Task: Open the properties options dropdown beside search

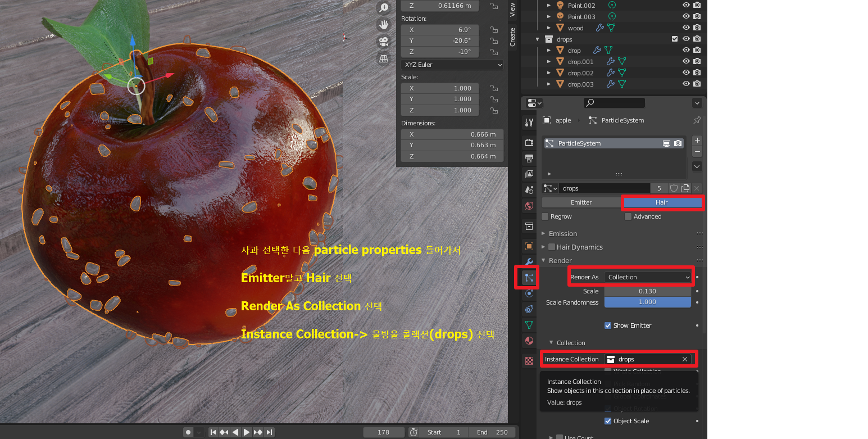Action: pyautogui.click(x=697, y=103)
